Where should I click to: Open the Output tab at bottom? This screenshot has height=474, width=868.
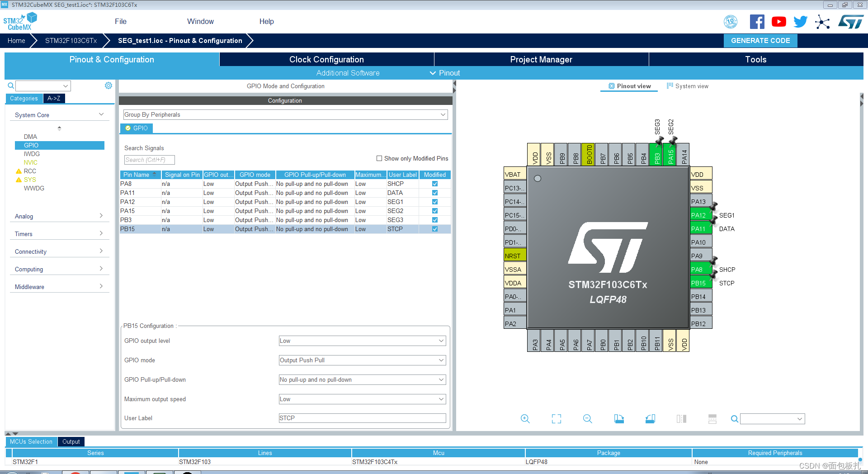click(x=71, y=441)
